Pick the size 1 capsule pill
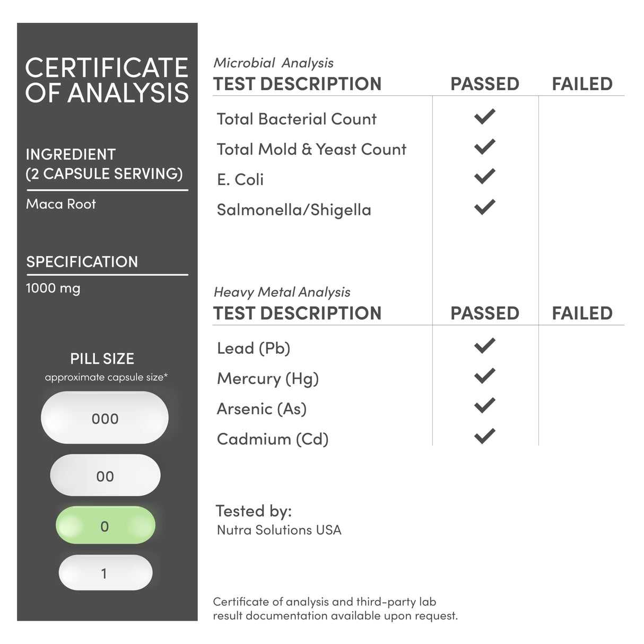The image size is (644, 644). click(x=105, y=573)
